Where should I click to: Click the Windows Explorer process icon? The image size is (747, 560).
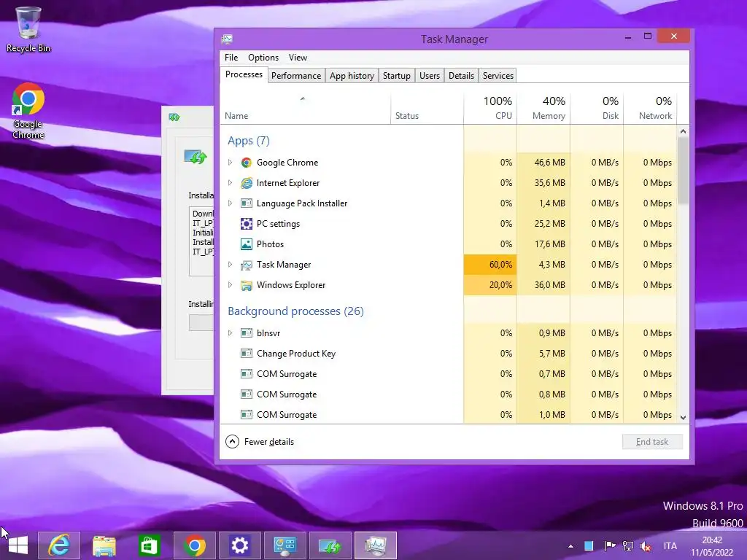(247, 285)
